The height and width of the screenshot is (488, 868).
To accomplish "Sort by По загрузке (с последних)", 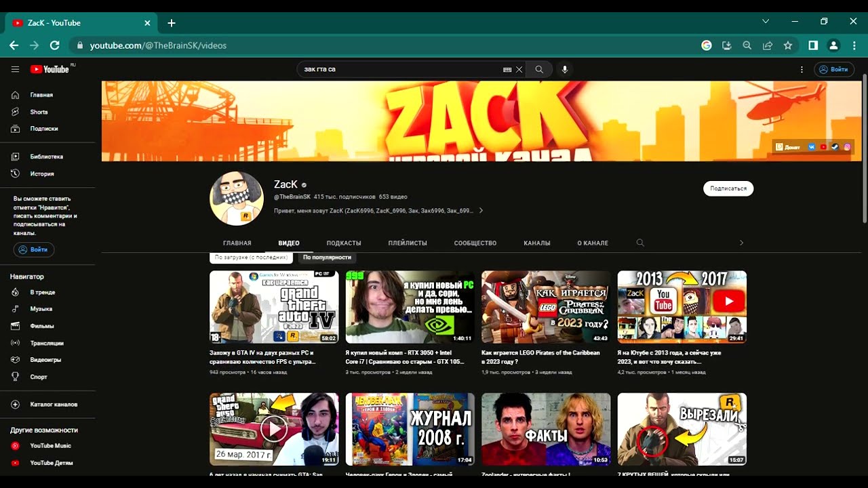I will [x=252, y=258].
